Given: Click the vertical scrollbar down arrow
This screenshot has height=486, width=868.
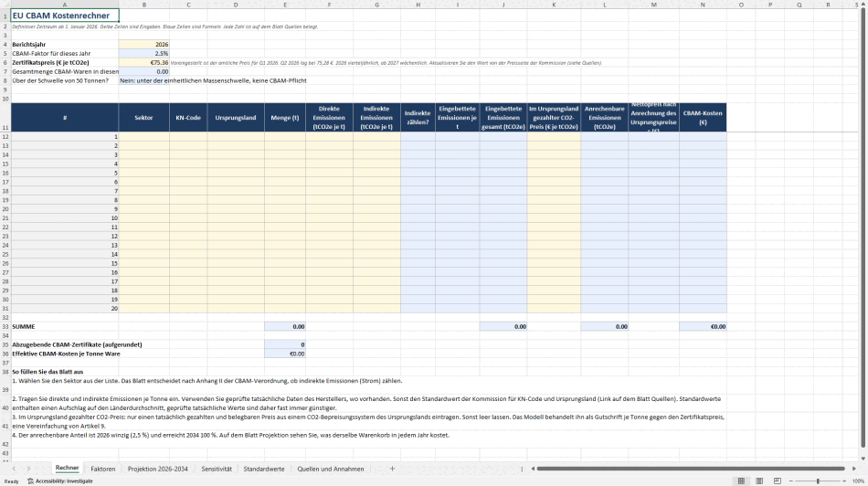Looking at the screenshot, I should [863, 459].
